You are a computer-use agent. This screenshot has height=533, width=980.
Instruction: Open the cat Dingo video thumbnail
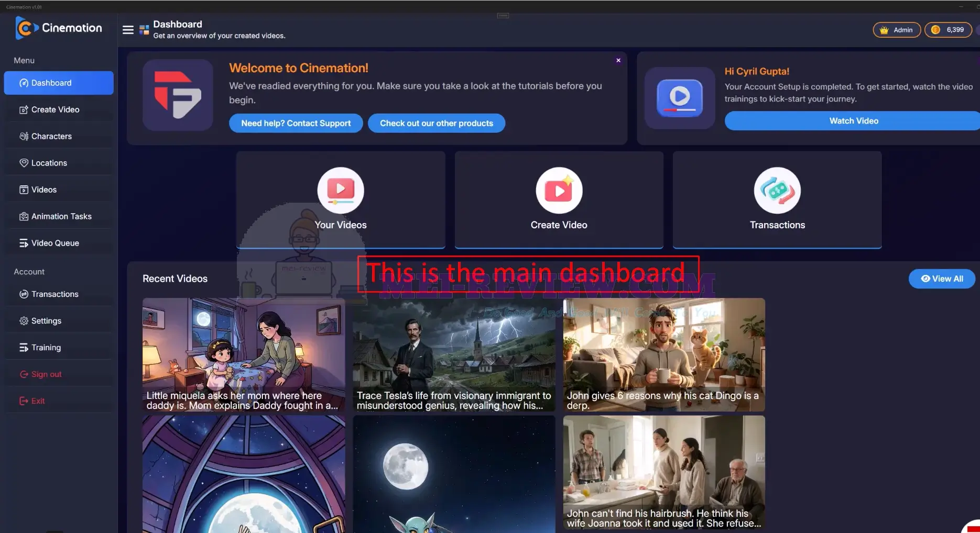(664, 355)
